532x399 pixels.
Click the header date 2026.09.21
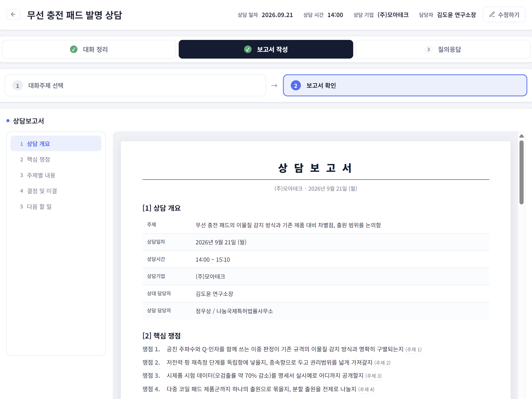coord(277,15)
